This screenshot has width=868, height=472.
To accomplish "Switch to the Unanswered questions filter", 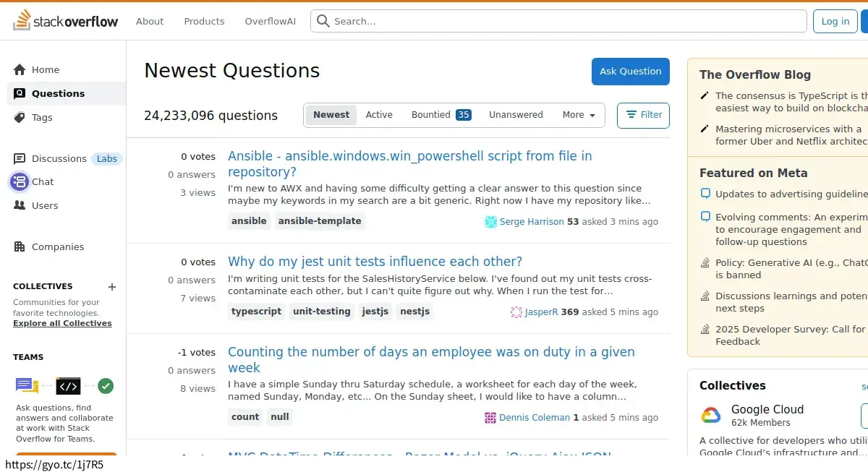I will [516, 114].
